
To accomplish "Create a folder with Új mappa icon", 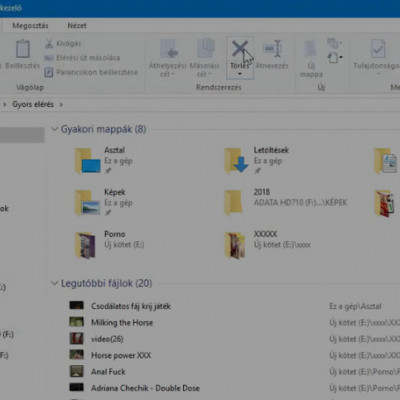I will click(311, 50).
